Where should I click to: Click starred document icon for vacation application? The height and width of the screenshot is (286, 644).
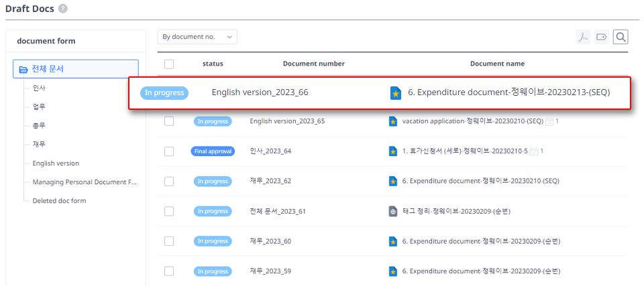click(x=393, y=121)
